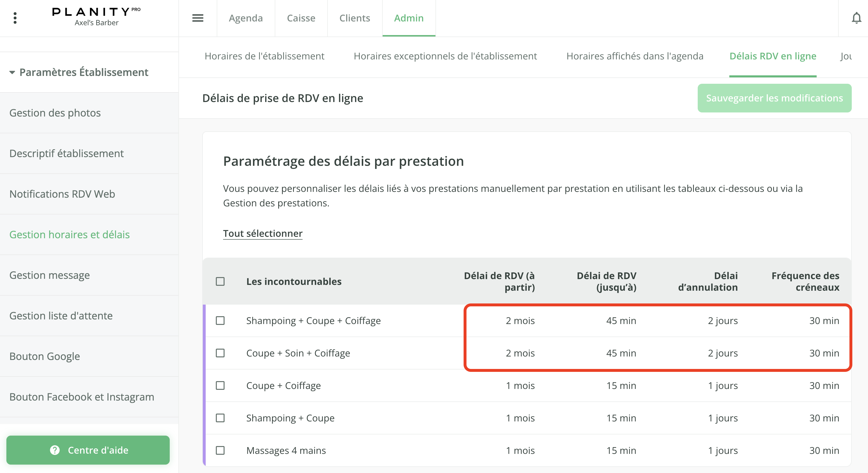Open Horaires affichés dans l'agenda tab
868x473 pixels.
coord(634,56)
